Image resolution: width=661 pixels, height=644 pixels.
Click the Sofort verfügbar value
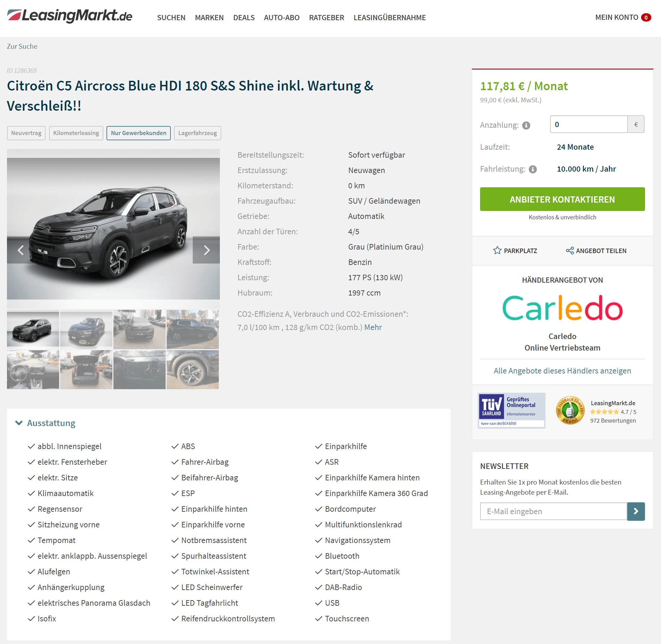click(376, 155)
